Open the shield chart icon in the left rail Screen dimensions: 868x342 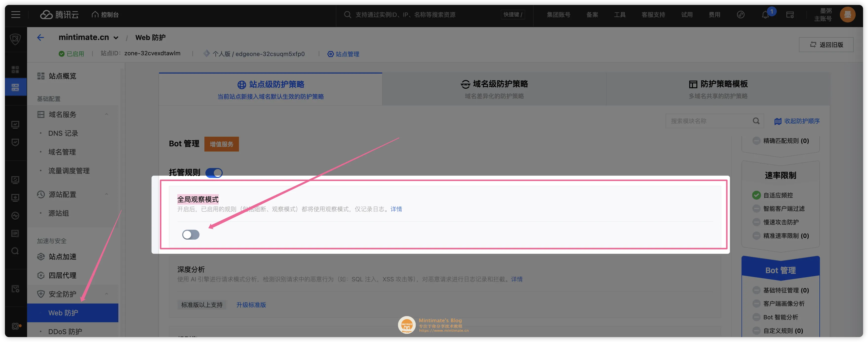[15, 142]
